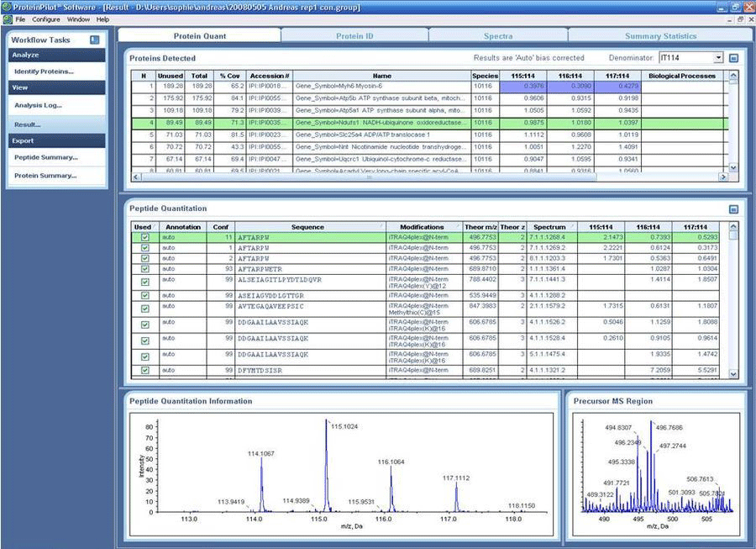Click right arrow of proteins horizontal scrollbar
756x549 pixels.
click(x=723, y=177)
